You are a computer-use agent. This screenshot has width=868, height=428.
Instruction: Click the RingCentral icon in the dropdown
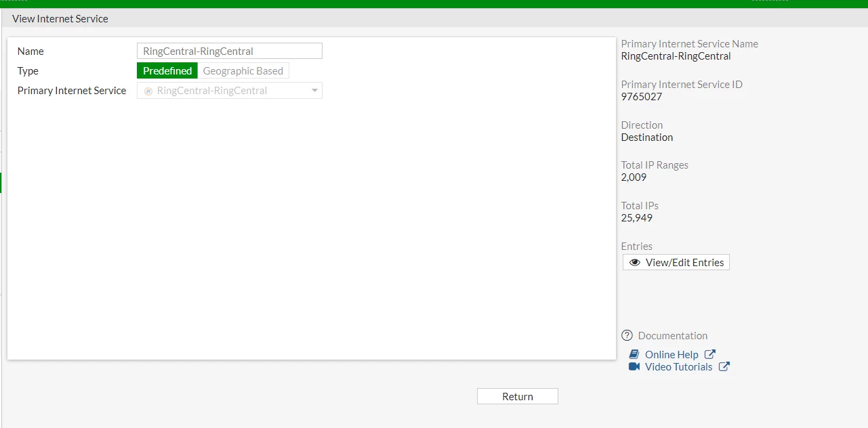[148, 91]
